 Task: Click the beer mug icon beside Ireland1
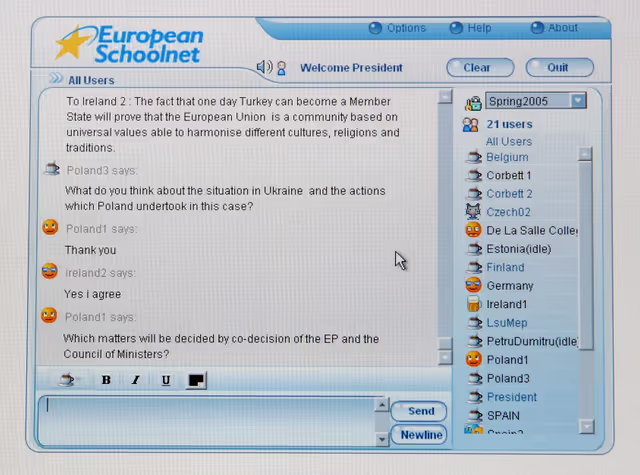[x=473, y=304]
